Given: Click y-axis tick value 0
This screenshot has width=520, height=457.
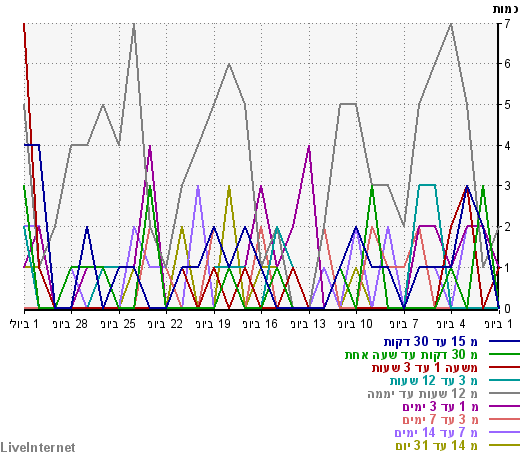Looking at the screenshot, I should (507, 309).
